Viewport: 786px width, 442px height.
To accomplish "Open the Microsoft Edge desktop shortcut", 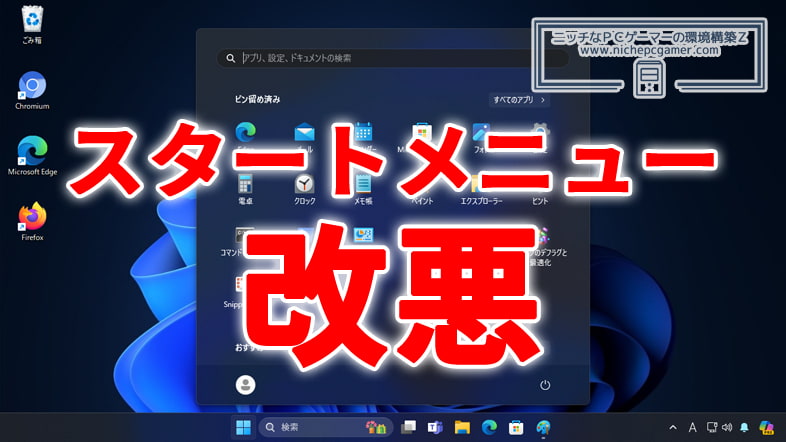I will [x=32, y=151].
